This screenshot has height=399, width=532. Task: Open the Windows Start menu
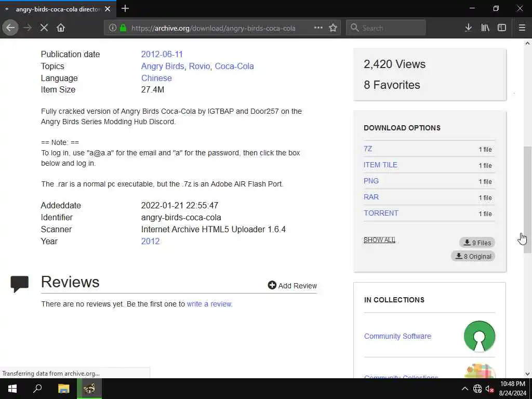[12, 389]
